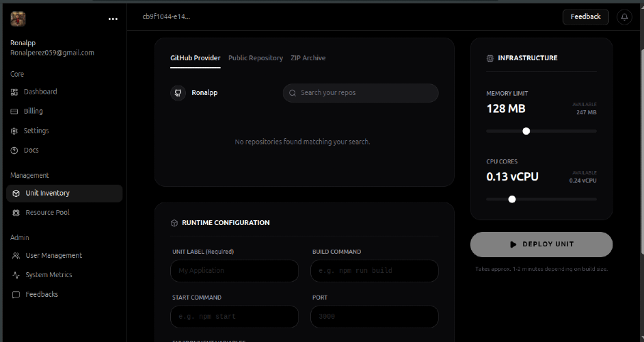Click the Billing card icon
Screen dimensions: 644x342
[x=15, y=111]
